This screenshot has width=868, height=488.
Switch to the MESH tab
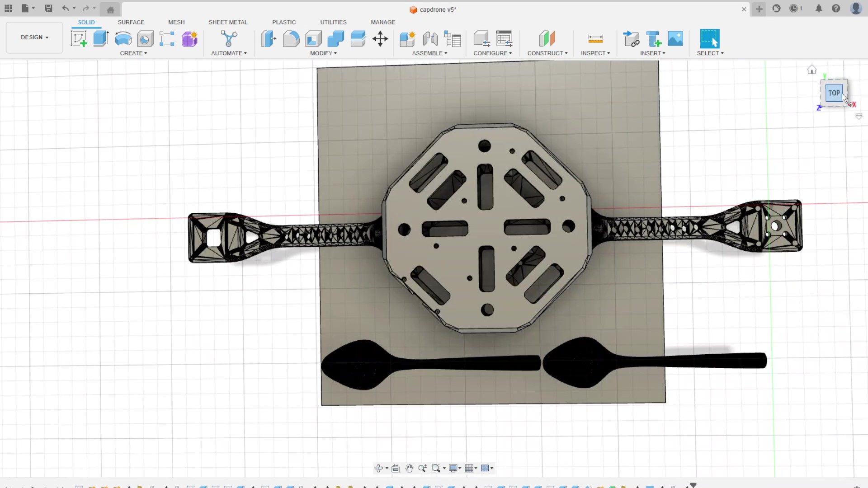(x=176, y=22)
